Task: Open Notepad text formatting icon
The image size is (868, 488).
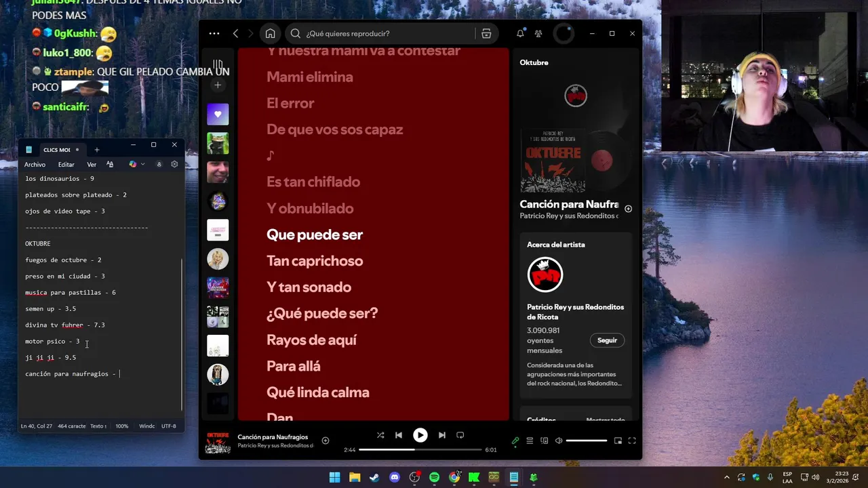Action: coord(110,165)
